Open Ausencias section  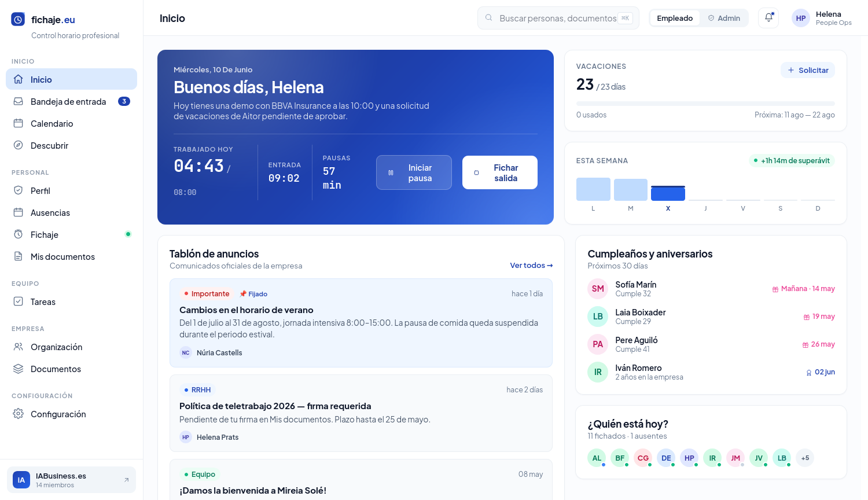point(71,212)
